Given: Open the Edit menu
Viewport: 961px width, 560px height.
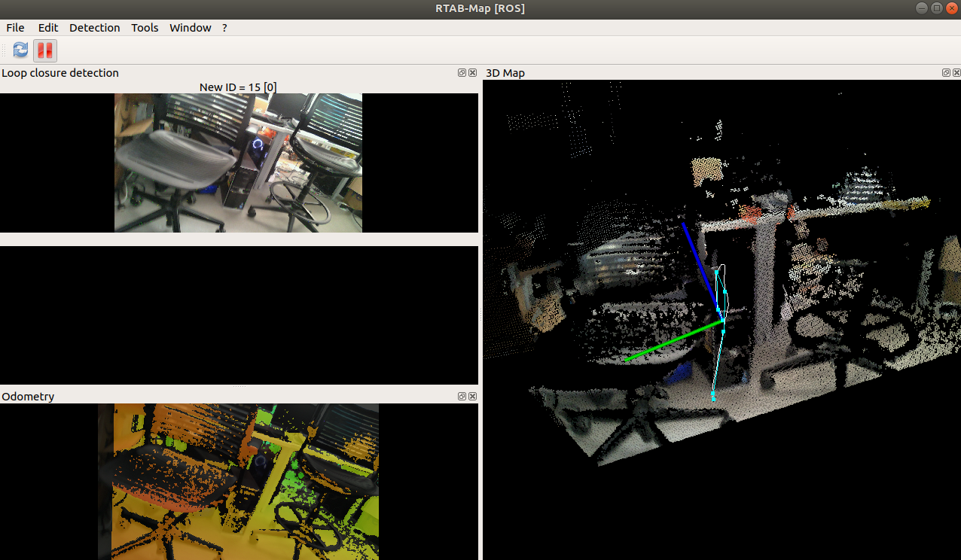Looking at the screenshot, I should 48,28.
